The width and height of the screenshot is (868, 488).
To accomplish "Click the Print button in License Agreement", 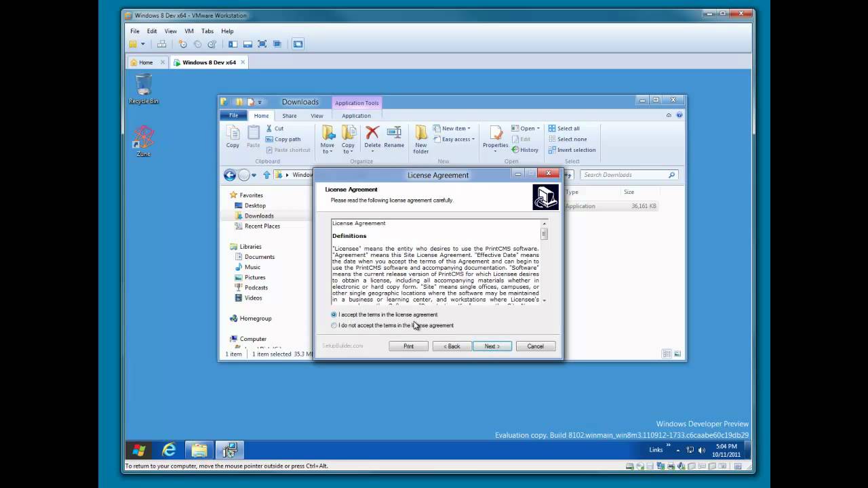I will (x=408, y=346).
